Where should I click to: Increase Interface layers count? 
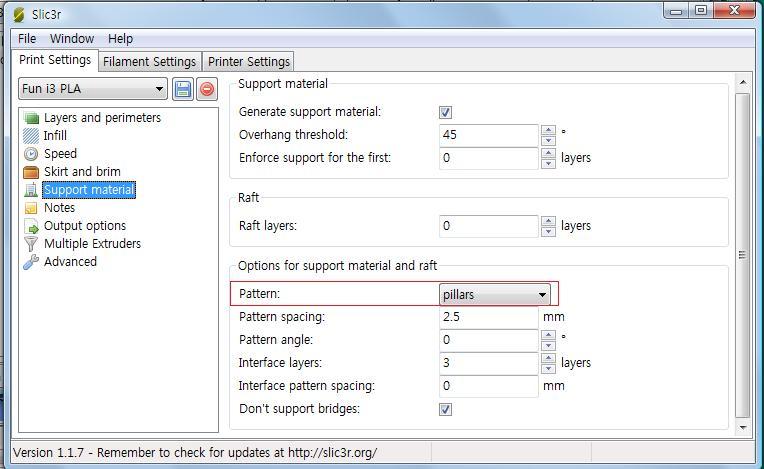coord(548,358)
